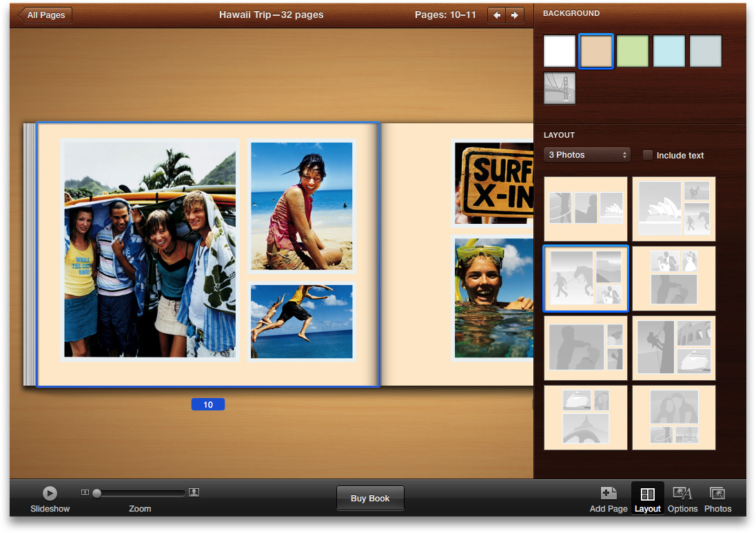
Task: Pick the light blue background swatch
Action: coord(669,52)
